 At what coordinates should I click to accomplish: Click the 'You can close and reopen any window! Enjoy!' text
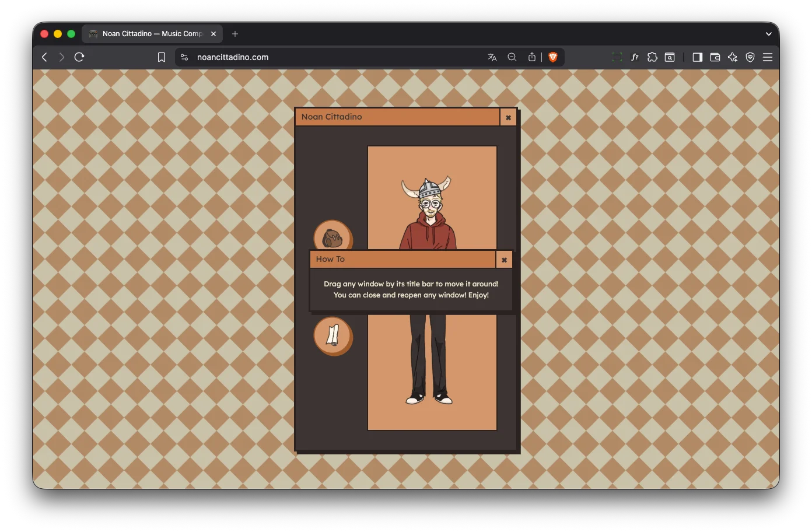(411, 295)
